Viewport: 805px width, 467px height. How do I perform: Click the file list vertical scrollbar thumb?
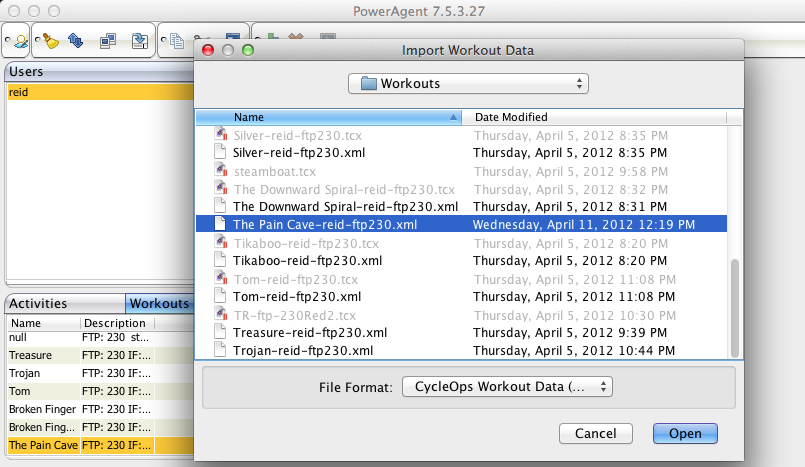pyautogui.click(x=735, y=308)
